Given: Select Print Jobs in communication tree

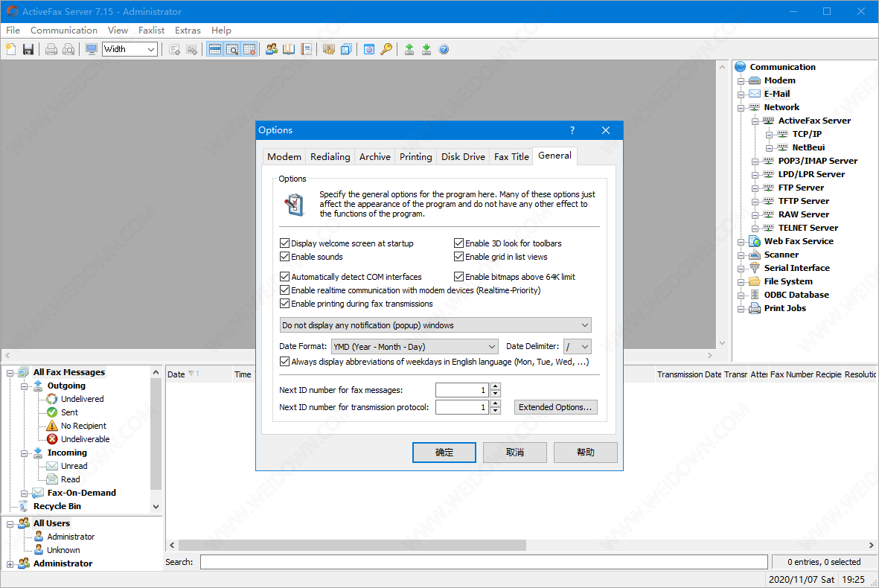Looking at the screenshot, I should tap(784, 308).
